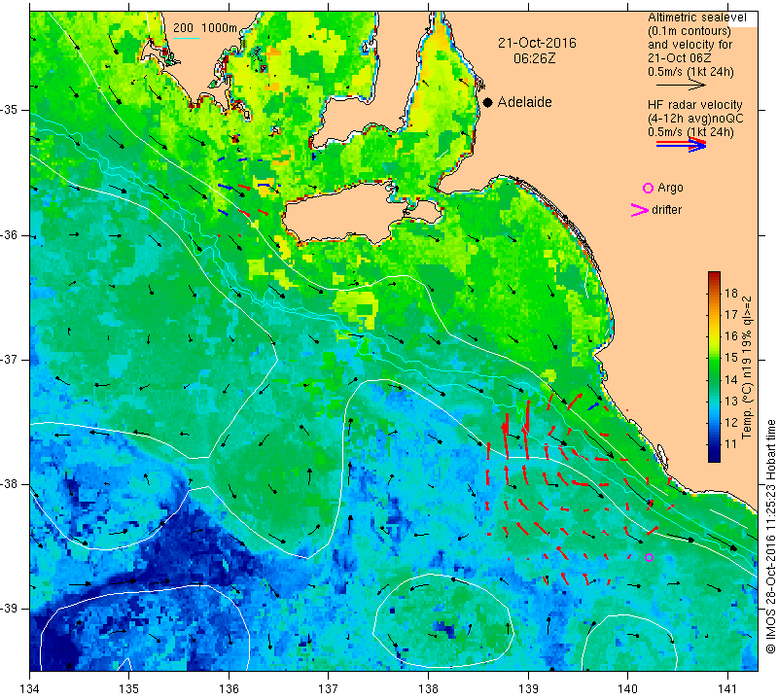Screen dimensions: 778x700
Task: Click the 'Argo' legend label
Action: point(670,188)
